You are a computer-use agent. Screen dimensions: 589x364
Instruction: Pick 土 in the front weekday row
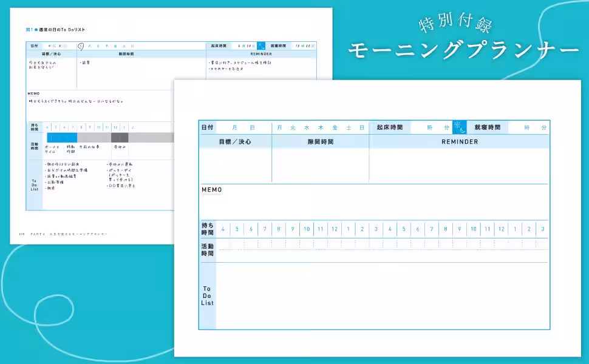point(349,127)
